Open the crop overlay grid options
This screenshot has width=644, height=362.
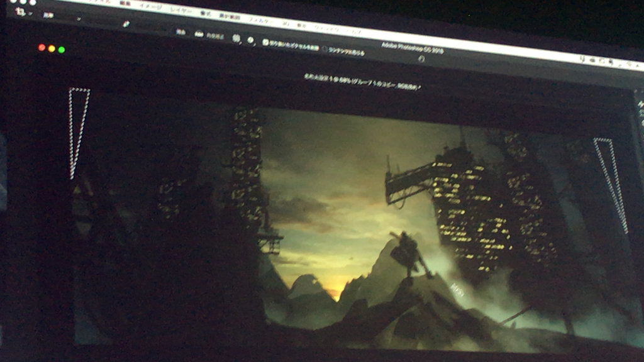click(x=236, y=38)
